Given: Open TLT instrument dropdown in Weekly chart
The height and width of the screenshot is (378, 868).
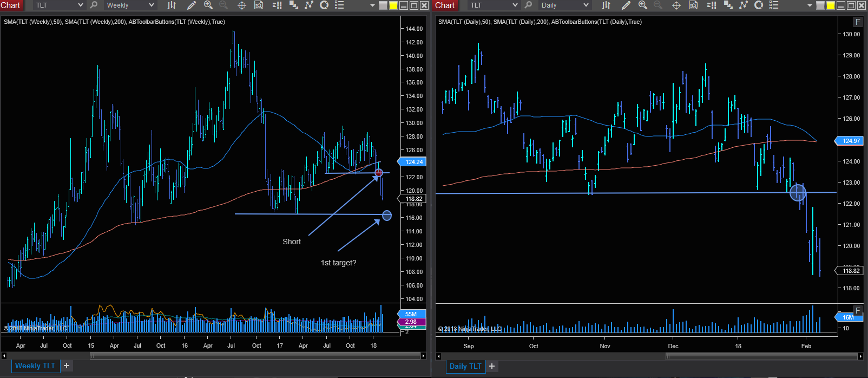Looking at the screenshot, I should tap(58, 5).
